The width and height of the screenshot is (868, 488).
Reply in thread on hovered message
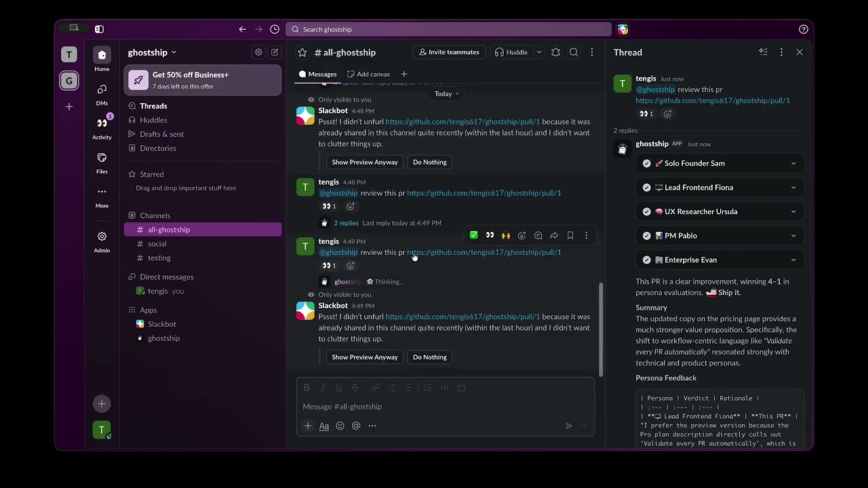point(538,235)
